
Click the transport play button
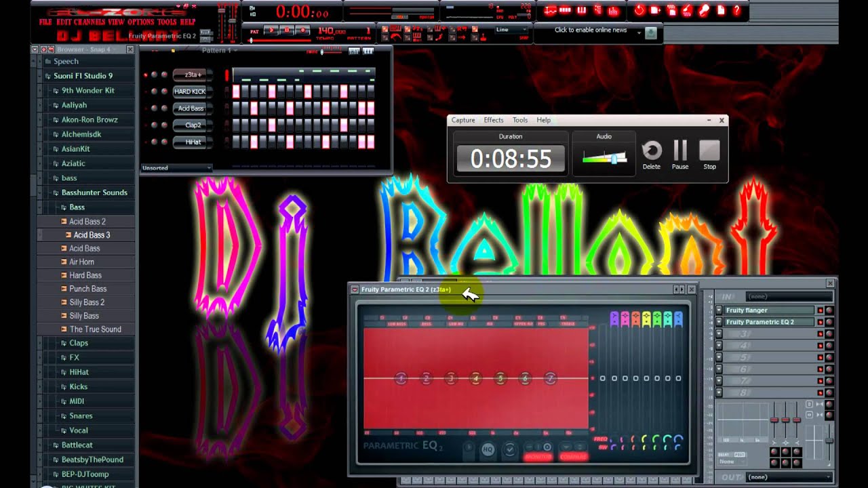pos(273,30)
